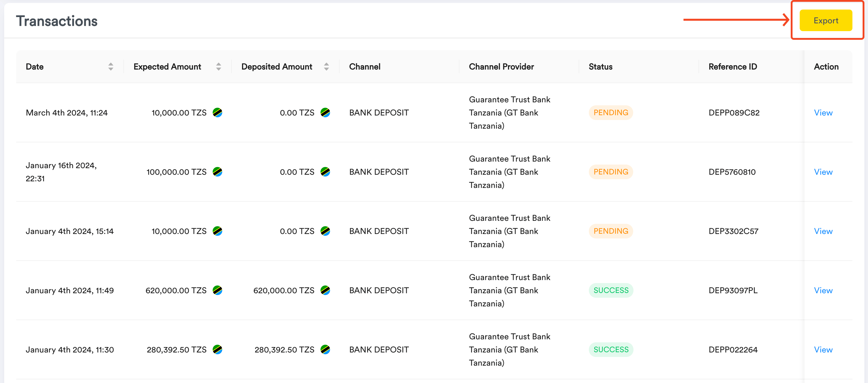View transaction DEP3302C57

coord(823,231)
